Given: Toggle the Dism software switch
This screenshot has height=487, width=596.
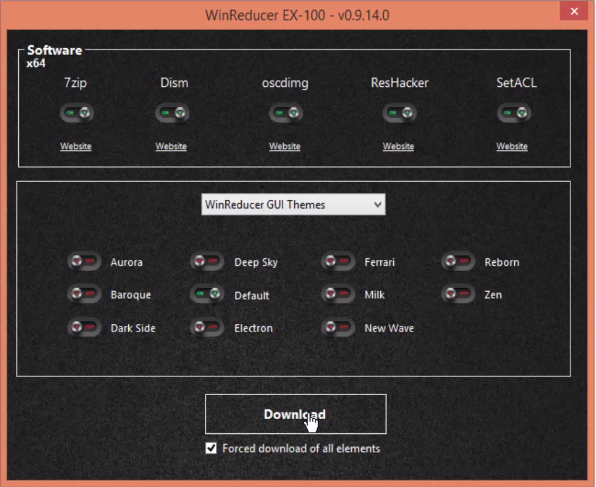Looking at the screenshot, I should (172, 113).
